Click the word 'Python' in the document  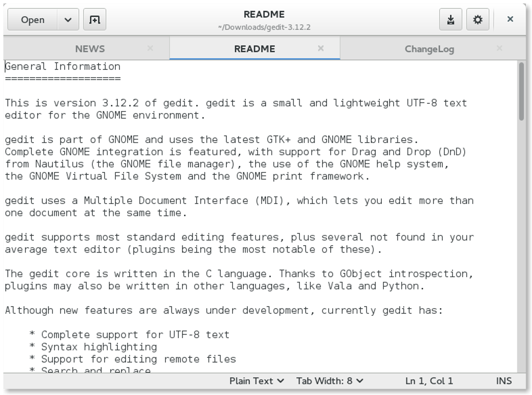tap(401, 286)
